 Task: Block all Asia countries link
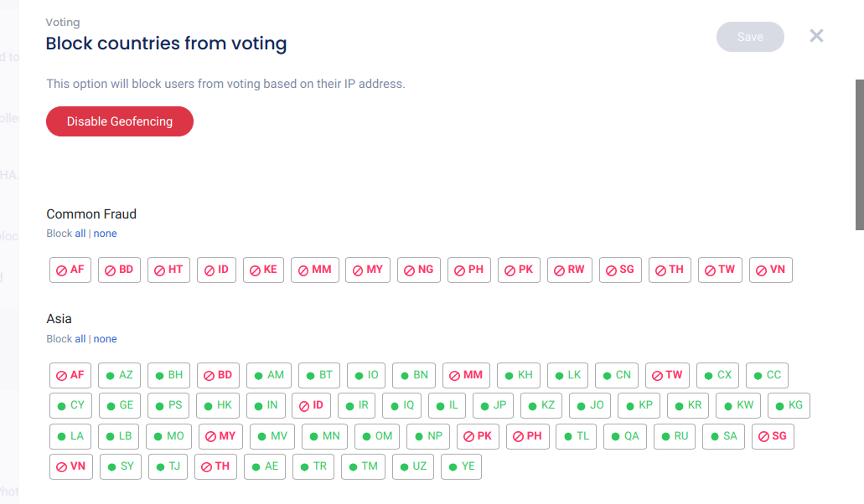pyautogui.click(x=80, y=339)
